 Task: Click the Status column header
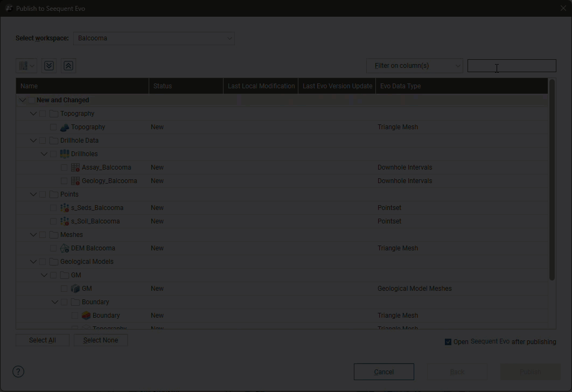[186, 86]
